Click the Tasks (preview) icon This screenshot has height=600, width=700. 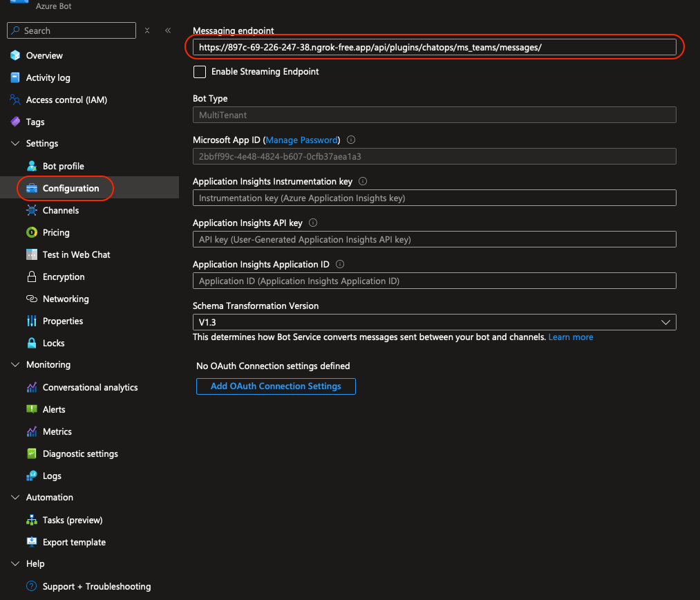point(32,520)
